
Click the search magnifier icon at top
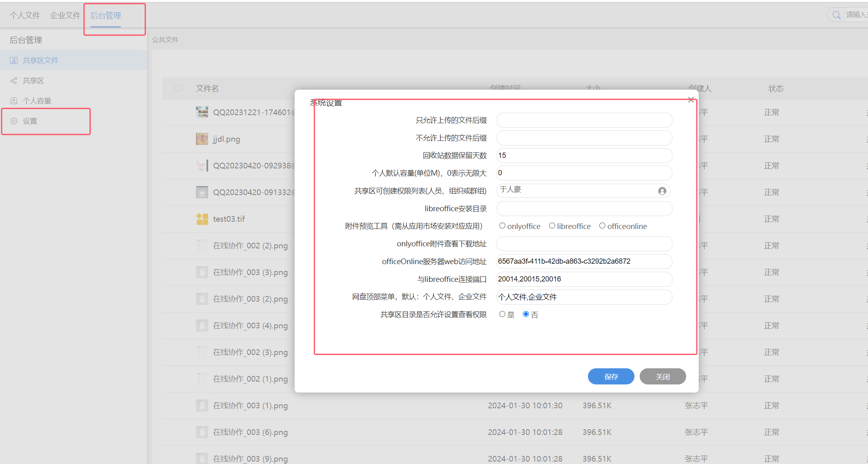coord(836,15)
